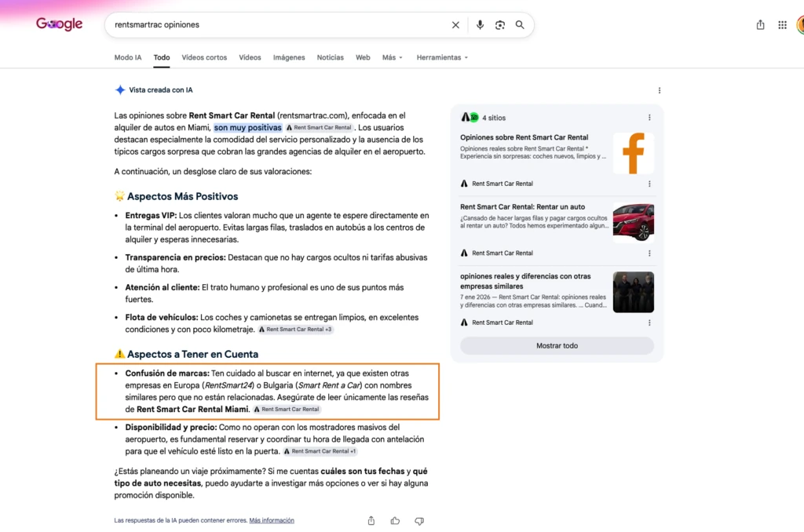Share the AI overview using its share icon

point(371,521)
